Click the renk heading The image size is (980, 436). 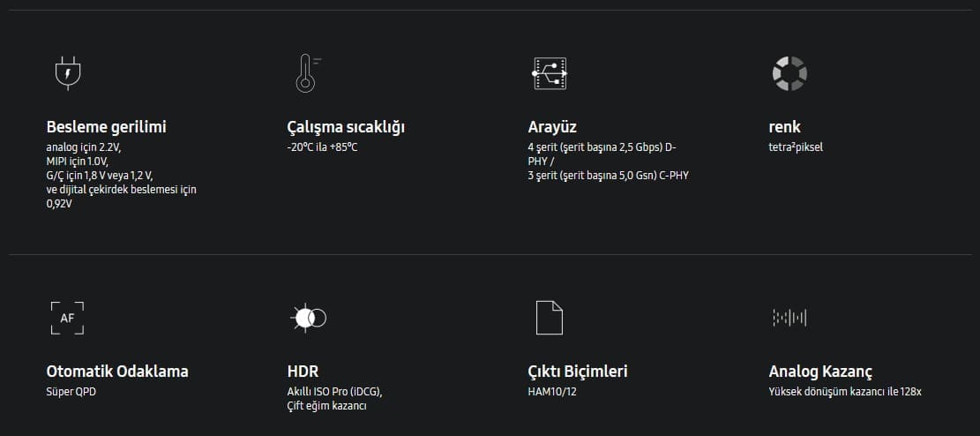pos(784,128)
